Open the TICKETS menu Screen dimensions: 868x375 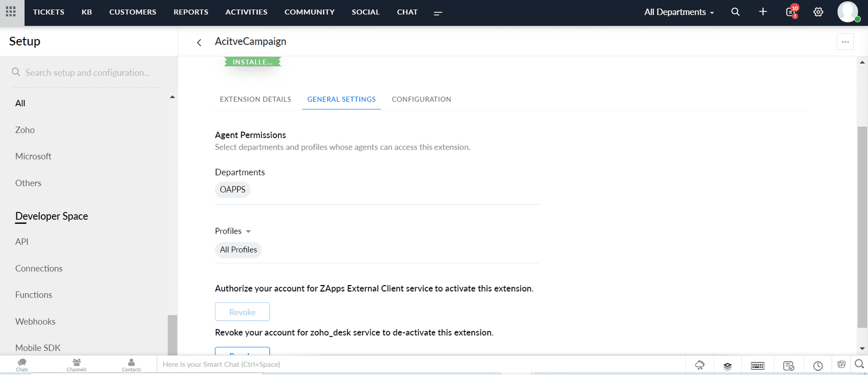49,12
